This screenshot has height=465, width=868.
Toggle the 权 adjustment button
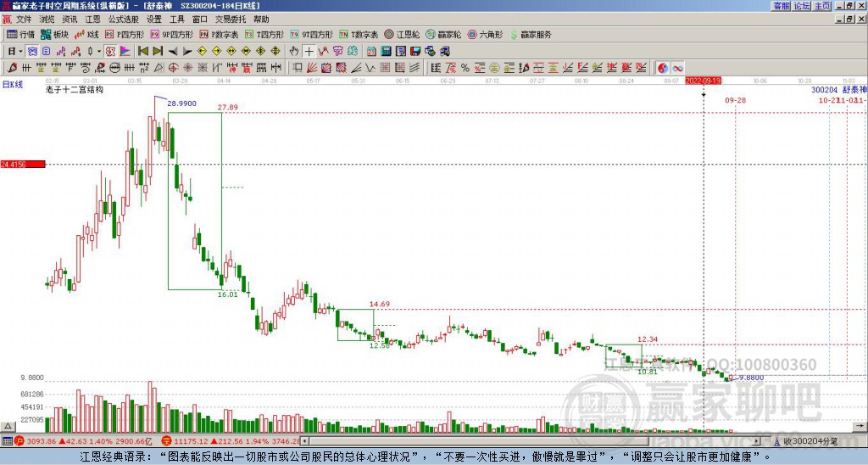(110, 52)
